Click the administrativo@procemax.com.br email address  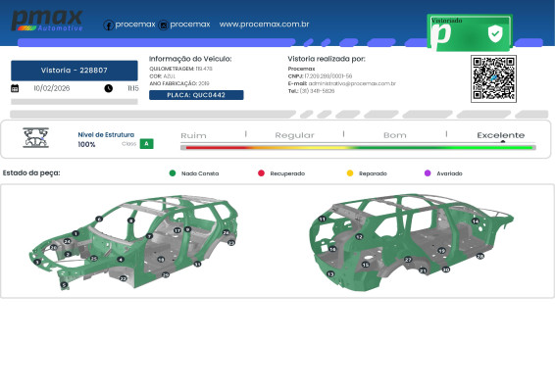point(352,83)
